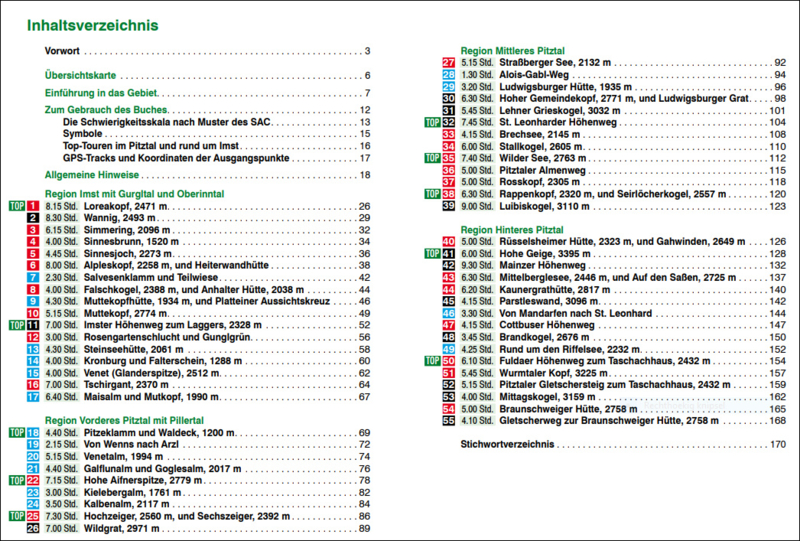This screenshot has height=541, width=800.
Task: Select the Region Hinteres Pitztal heading
Action: 512,230
